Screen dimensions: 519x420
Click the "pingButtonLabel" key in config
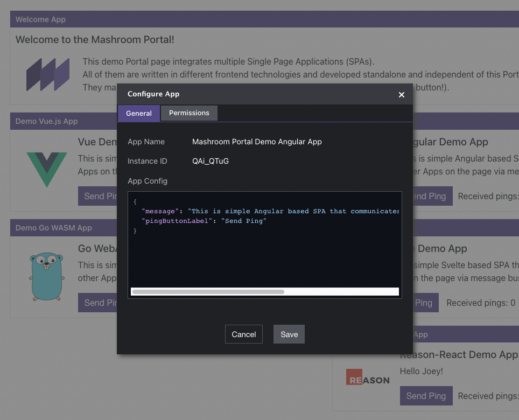point(177,221)
